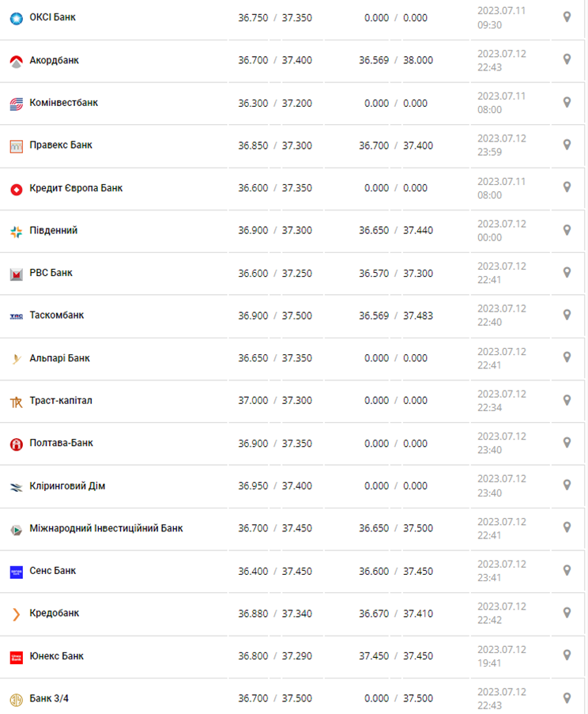
Task: Show ОКСІ Банк location map pin
Action: tap(567, 17)
